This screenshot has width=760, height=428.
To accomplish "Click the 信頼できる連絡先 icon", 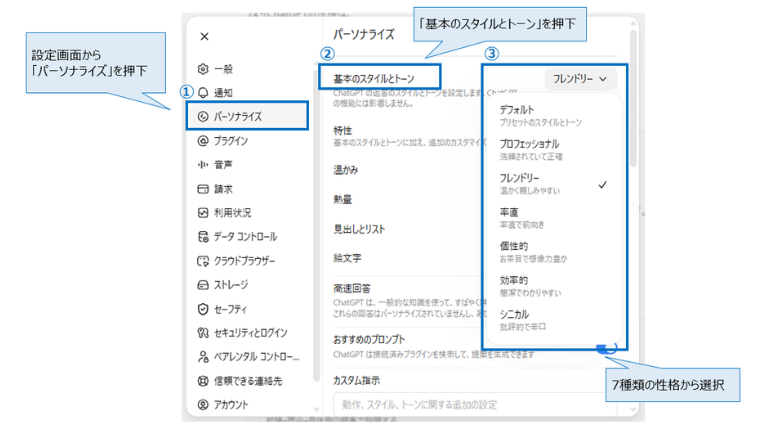I will [203, 381].
